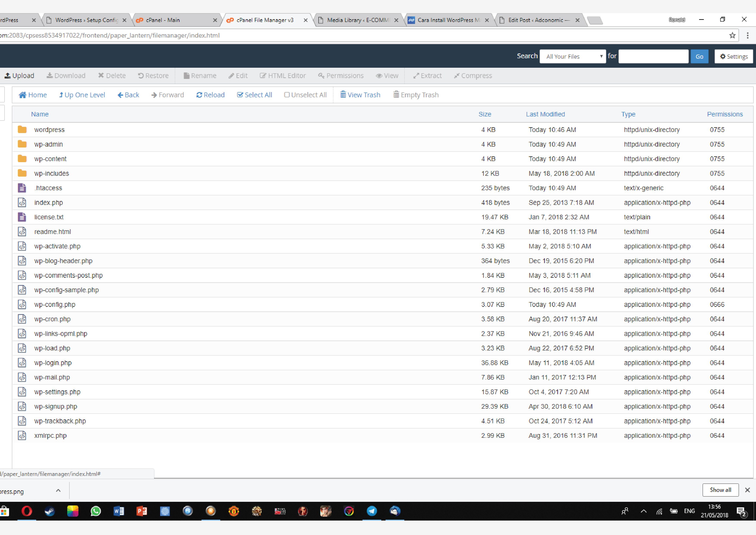Sort files by Size column
This screenshot has height=535, width=756.
[485, 114]
